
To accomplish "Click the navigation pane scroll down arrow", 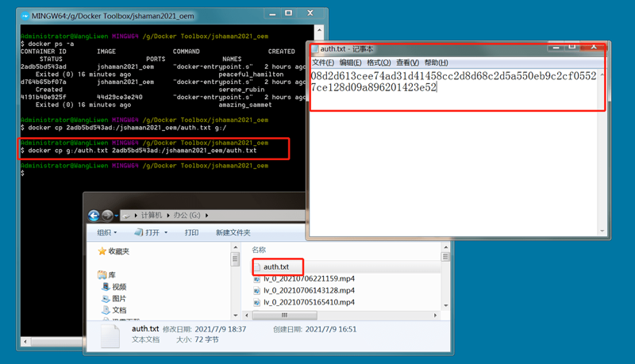I will point(235,316).
